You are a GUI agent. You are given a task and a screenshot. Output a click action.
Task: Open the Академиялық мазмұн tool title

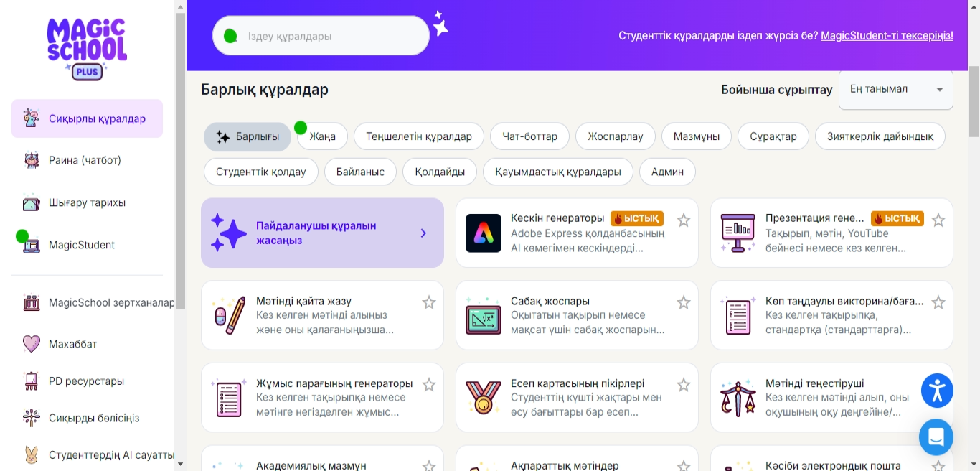[311, 465]
